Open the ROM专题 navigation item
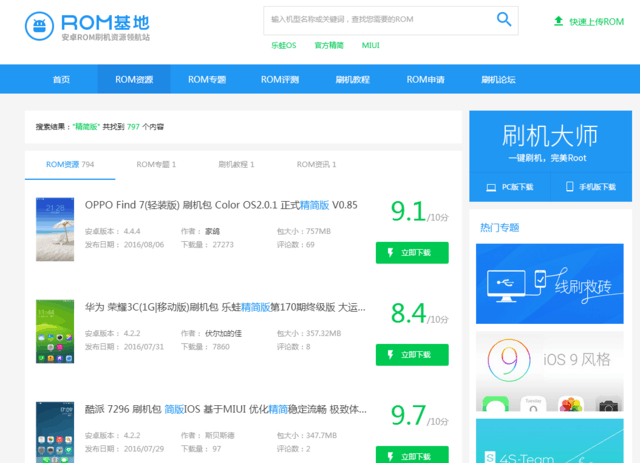640x463 pixels. click(x=207, y=79)
